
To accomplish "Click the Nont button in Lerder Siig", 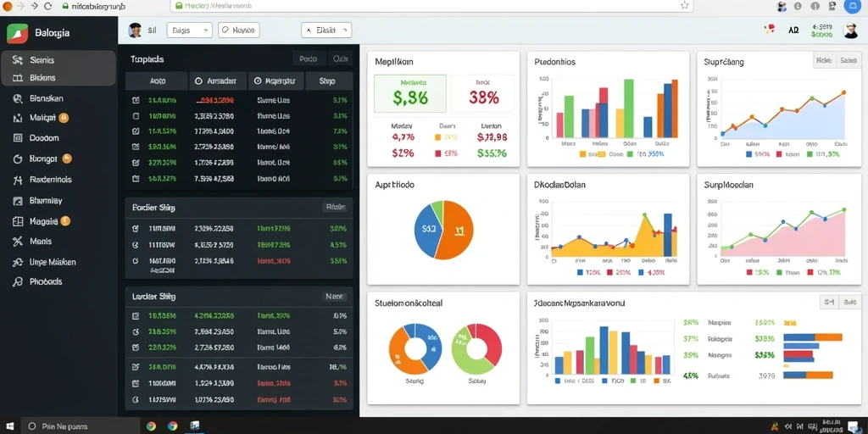I will click(334, 297).
